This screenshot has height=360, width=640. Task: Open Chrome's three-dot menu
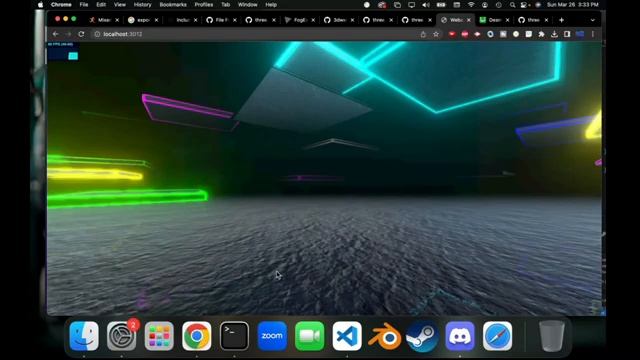(593, 34)
